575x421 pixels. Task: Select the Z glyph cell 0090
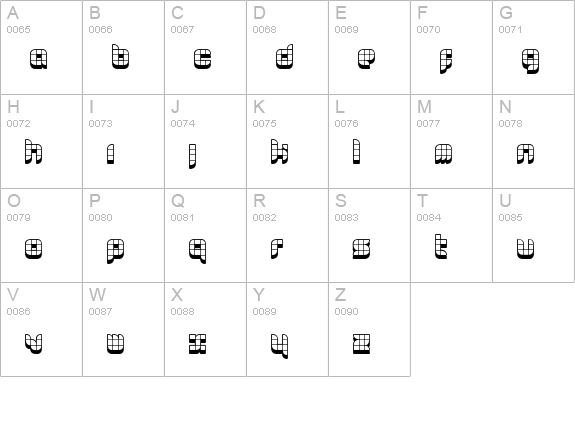(x=369, y=329)
